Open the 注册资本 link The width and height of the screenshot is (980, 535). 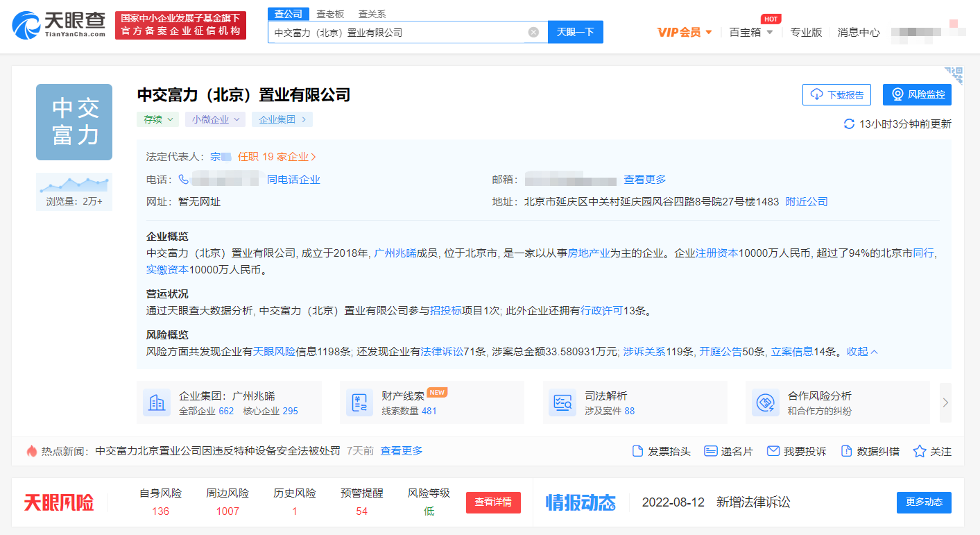tap(716, 253)
